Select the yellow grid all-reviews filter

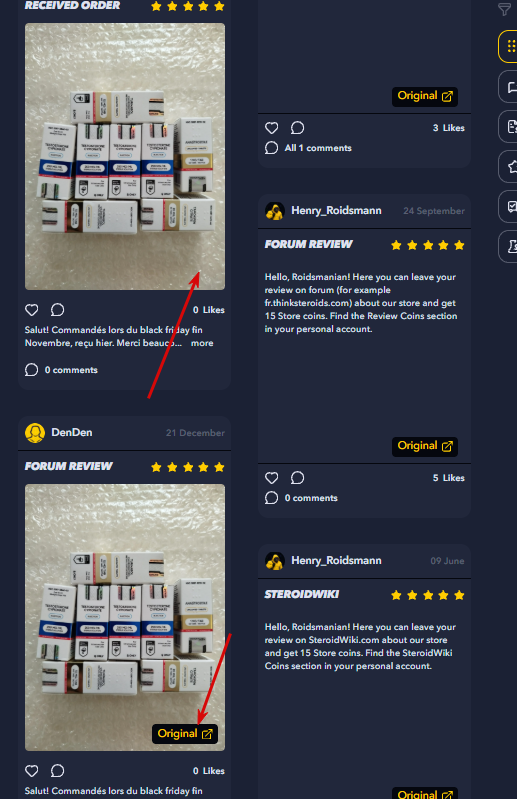click(x=508, y=47)
